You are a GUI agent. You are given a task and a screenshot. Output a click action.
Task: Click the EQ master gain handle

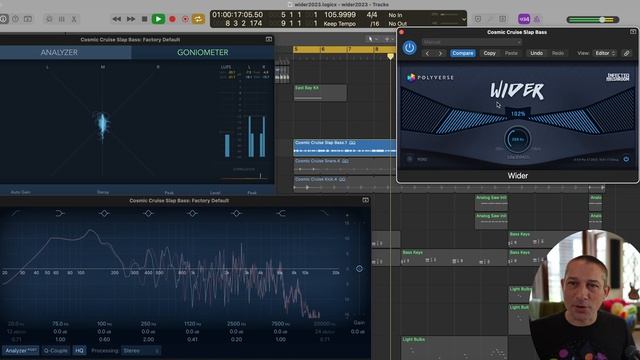(359, 269)
